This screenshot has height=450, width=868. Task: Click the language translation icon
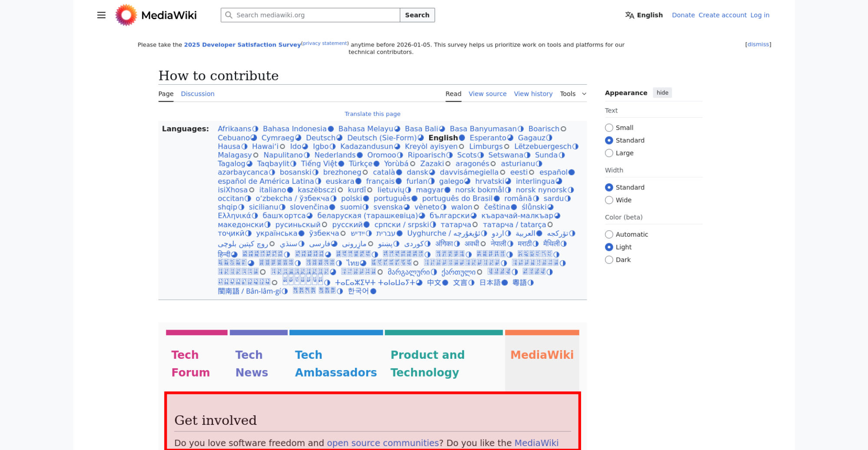click(629, 15)
